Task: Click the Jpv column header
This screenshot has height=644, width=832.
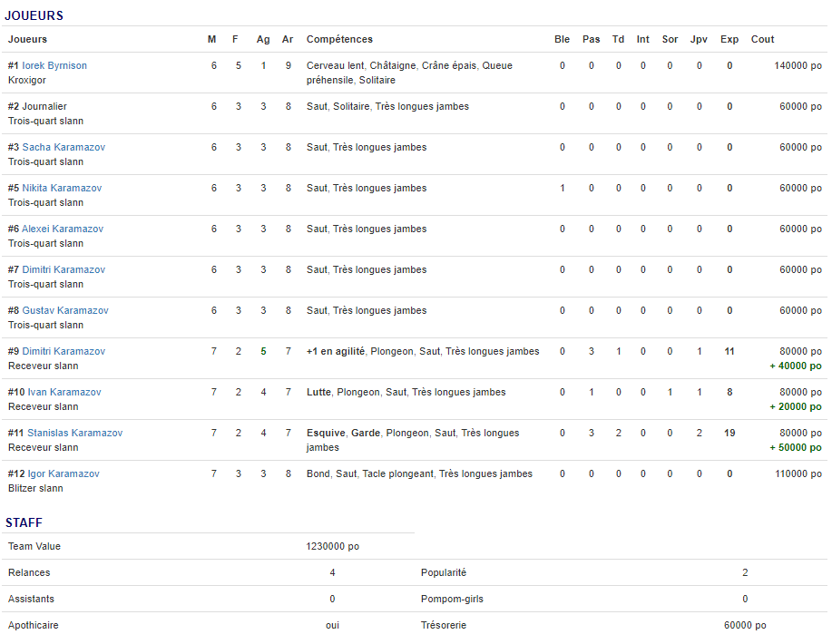Action: tap(699, 39)
